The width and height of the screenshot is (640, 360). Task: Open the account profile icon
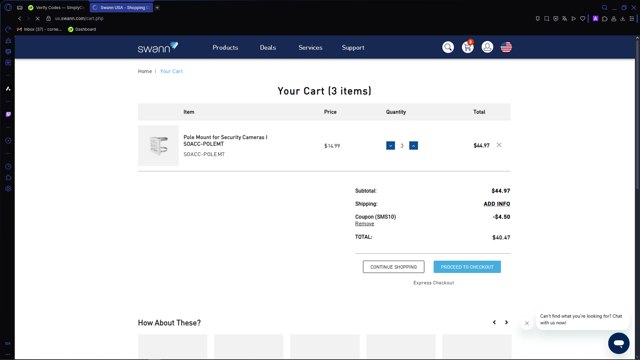coord(487,47)
